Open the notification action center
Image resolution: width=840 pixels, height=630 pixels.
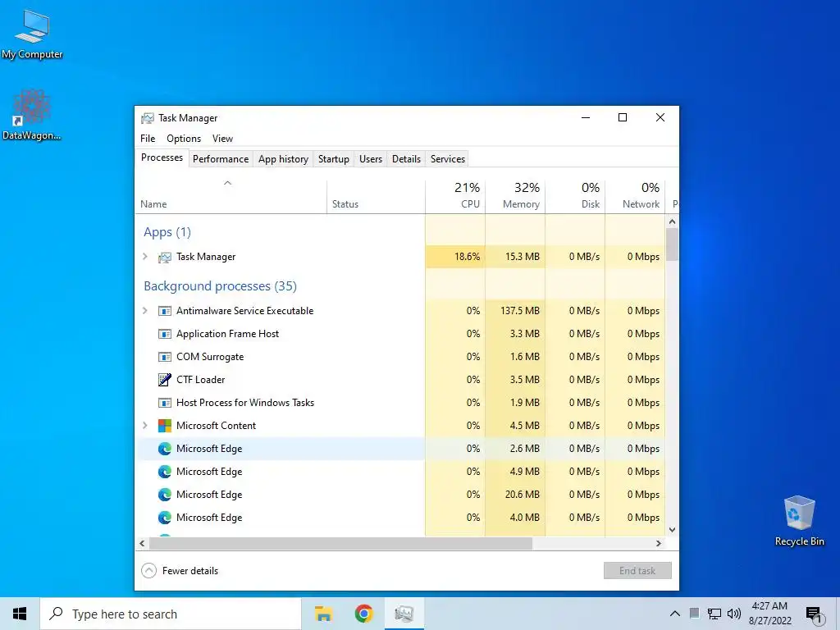coord(813,614)
